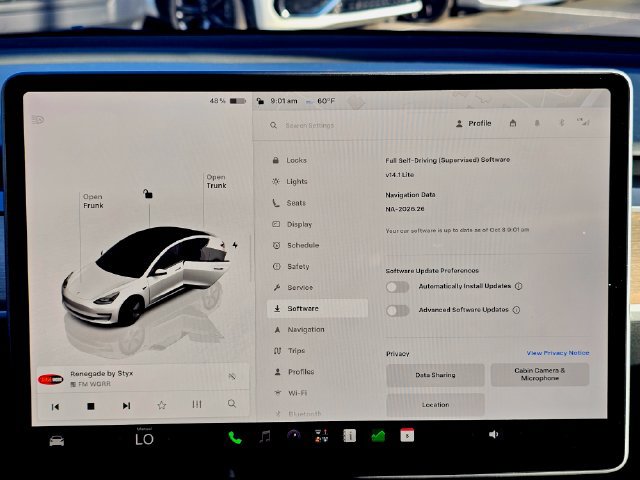Screen dimensions: 640x480
Task: Open the Toybox app icon
Action: 322,436
